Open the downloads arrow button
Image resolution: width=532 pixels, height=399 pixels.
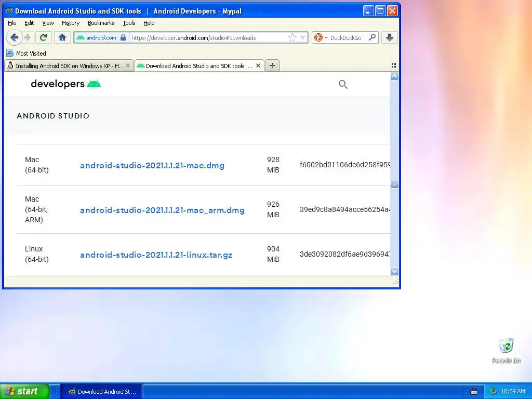click(x=390, y=37)
